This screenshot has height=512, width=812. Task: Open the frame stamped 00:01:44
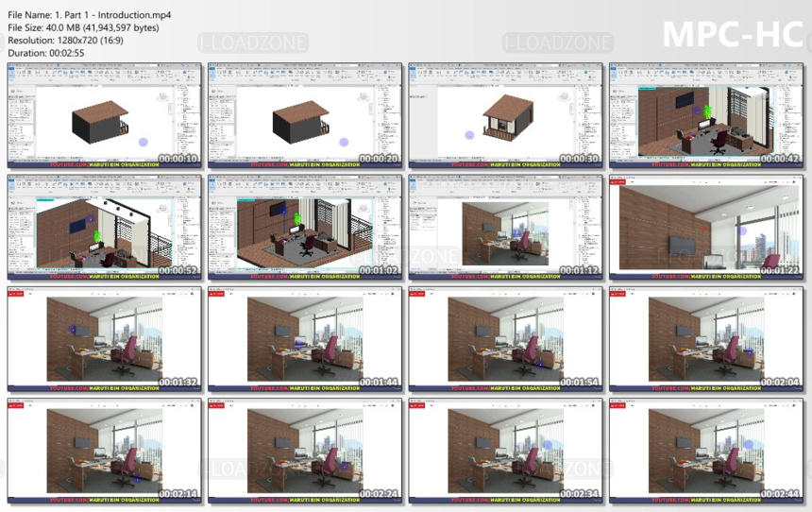305,339
